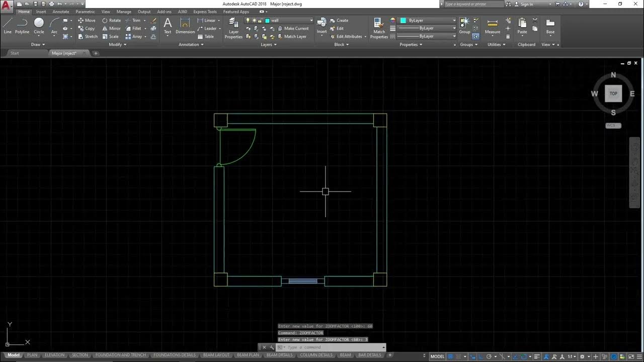Activate the Mirror command
The image size is (644, 362).
pos(111,29)
